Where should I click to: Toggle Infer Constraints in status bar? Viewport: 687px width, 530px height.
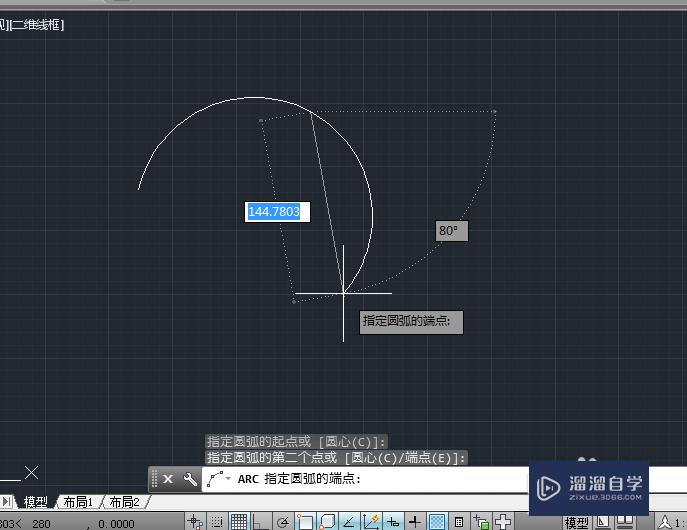pos(195,522)
